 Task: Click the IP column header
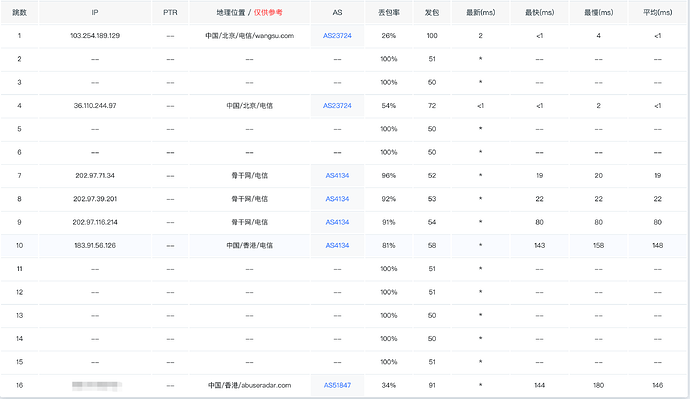coord(95,12)
